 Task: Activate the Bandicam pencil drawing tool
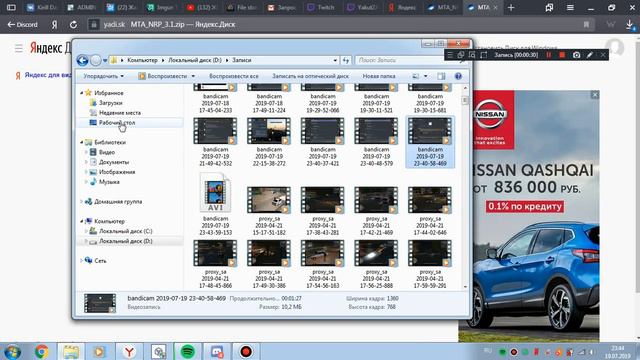[x=590, y=55]
